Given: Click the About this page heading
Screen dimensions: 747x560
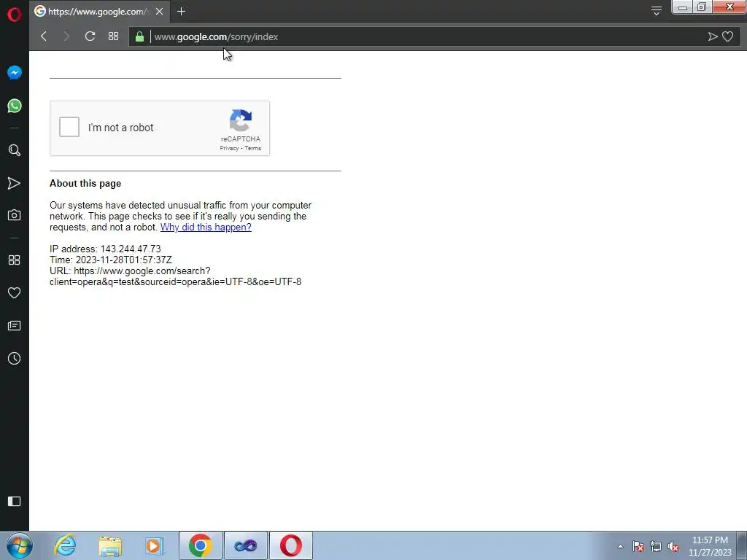Looking at the screenshot, I should (85, 183).
